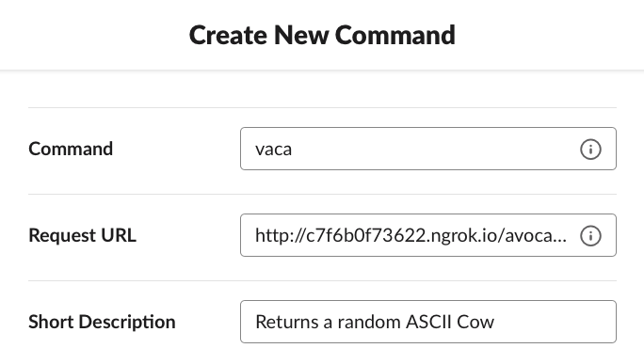This screenshot has height=364, width=644.
Task: Click the Create New Command heading
Action: click(x=322, y=35)
